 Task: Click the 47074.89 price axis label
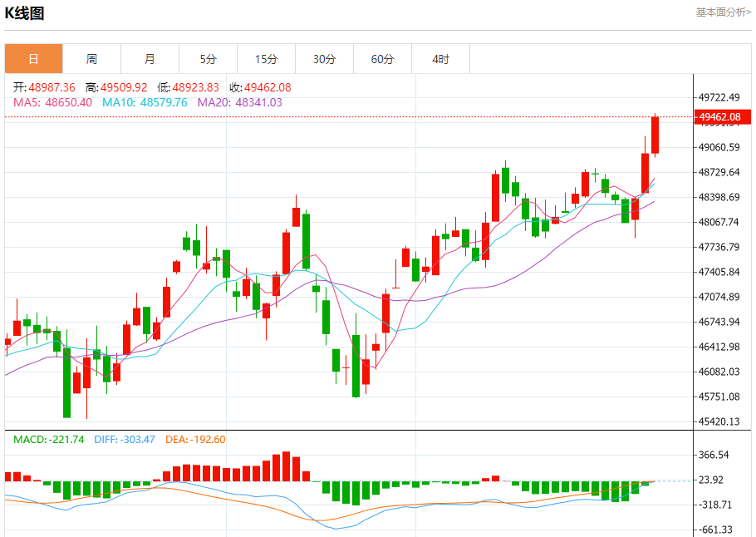pos(719,297)
